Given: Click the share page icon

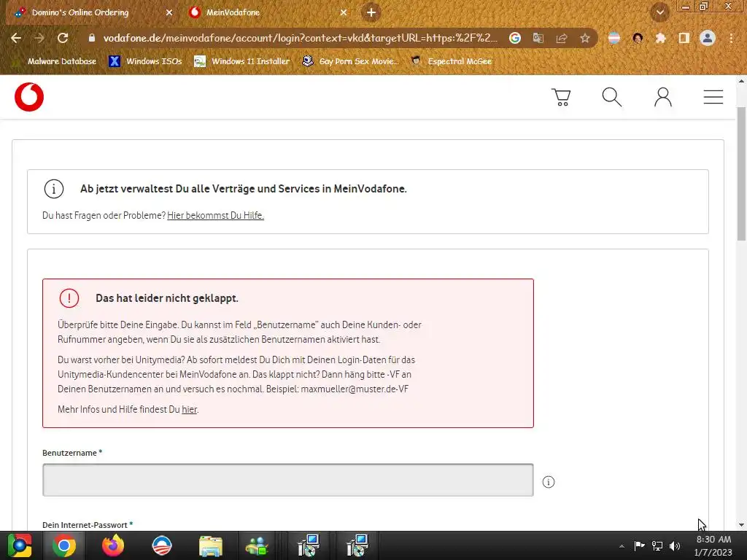Looking at the screenshot, I should coord(562,38).
